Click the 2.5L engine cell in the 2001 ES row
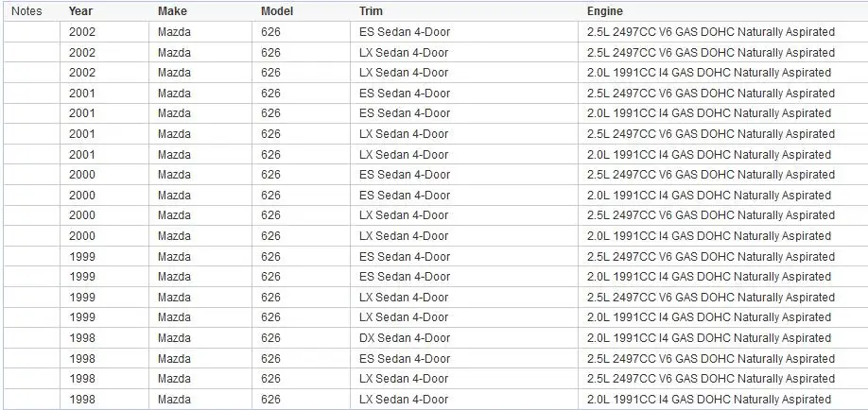Viewport: 868px width, 410px height. coord(722,93)
